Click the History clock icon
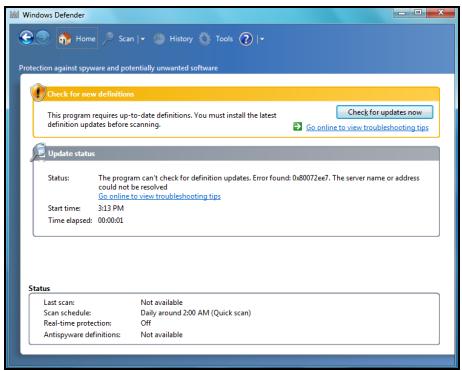Viewport: 462px width, 371px height. [159, 39]
